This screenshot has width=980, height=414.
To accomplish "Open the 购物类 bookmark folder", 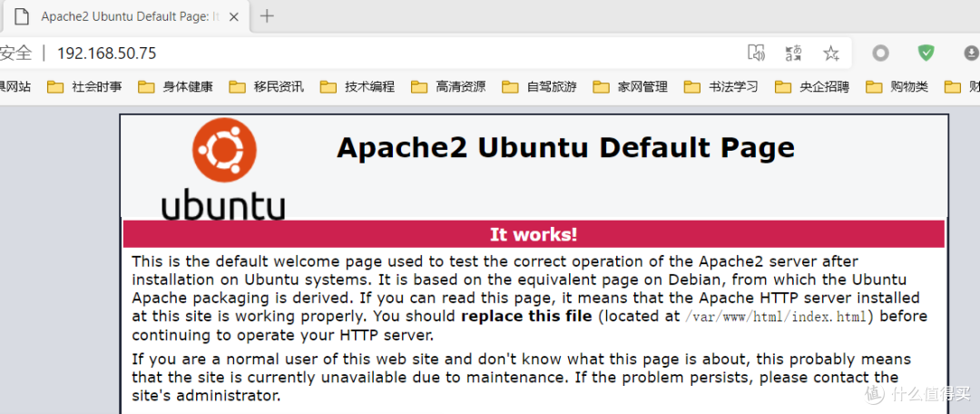I will tap(897, 87).
